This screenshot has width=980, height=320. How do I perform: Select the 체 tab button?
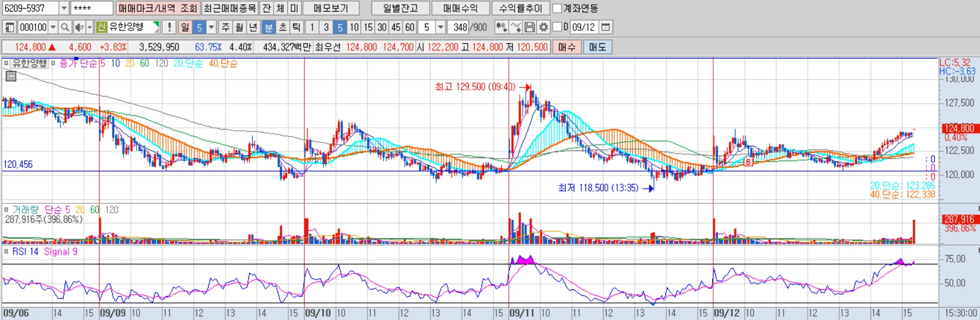point(280,8)
